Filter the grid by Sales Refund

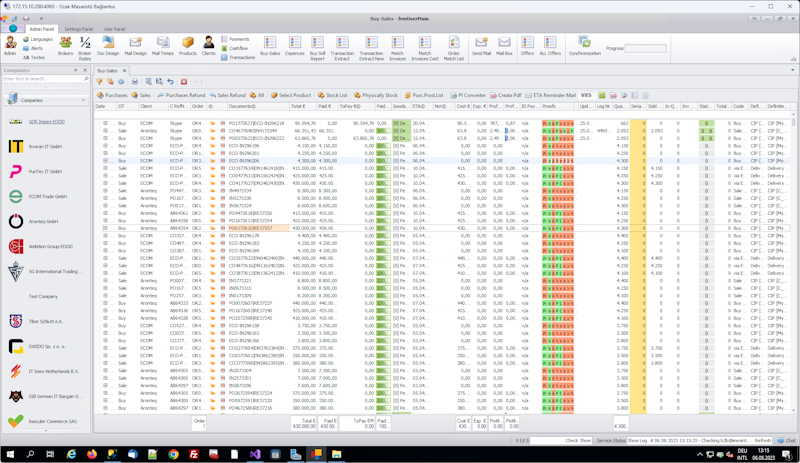pyautogui.click(x=228, y=95)
